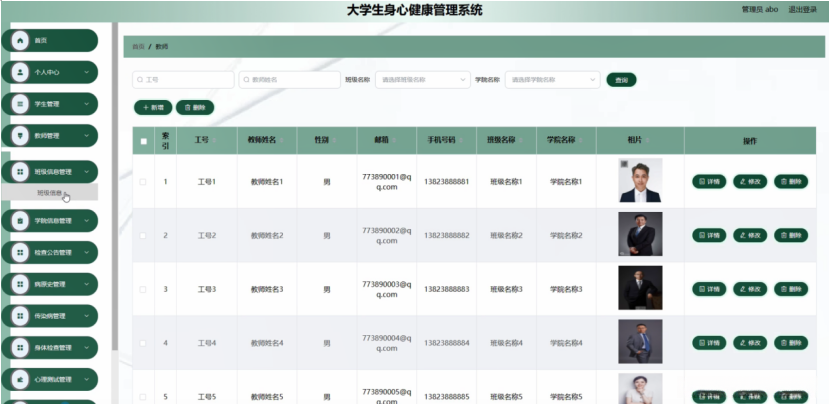Click 管理员 abo in the header

760,10
